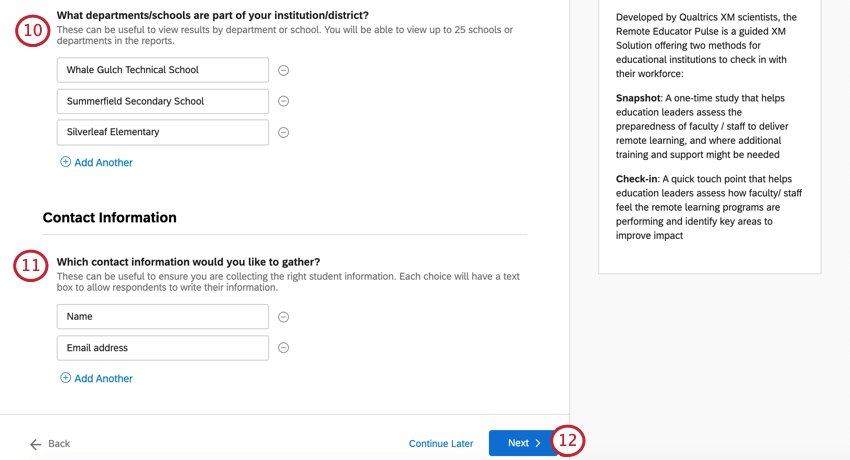Screen dimensions: 850x460
Task: Remove the Email address contact field
Action: pos(283,348)
